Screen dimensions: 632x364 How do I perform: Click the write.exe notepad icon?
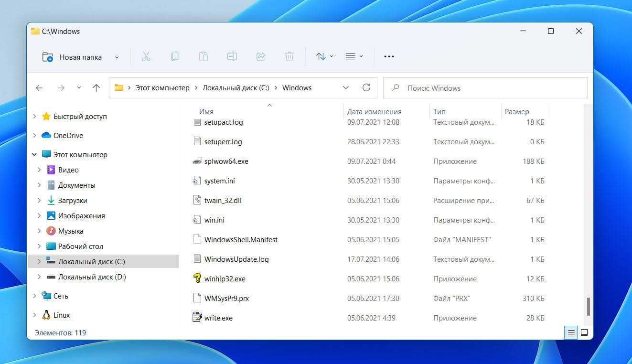(197, 317)
